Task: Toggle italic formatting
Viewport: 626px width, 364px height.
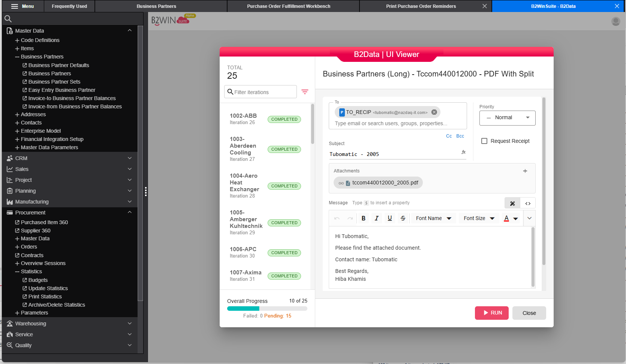Action: 377,218
